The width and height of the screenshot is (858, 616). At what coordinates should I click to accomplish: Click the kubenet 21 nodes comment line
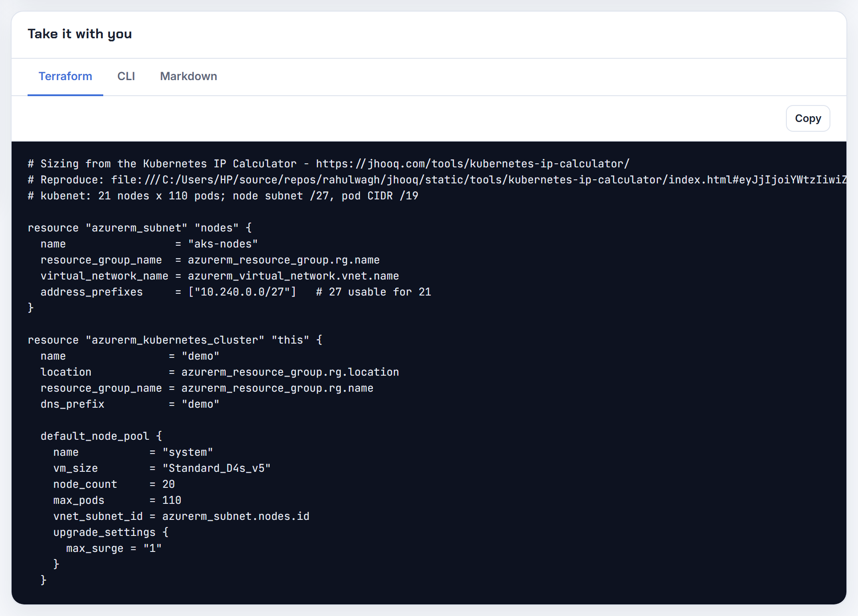click(223, 196)
